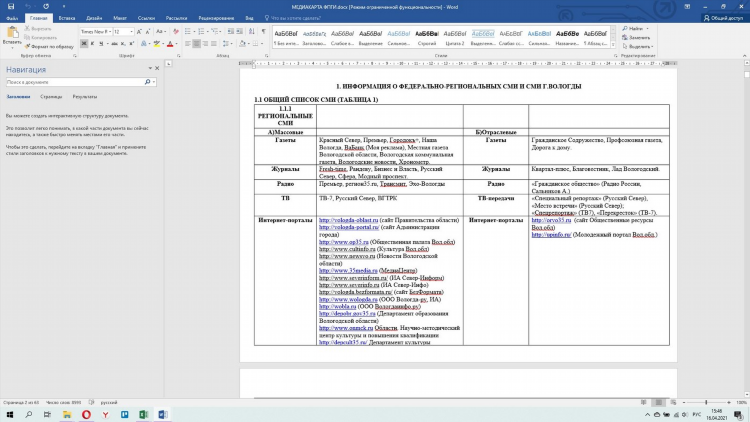Click Общий доступ (Share) button
Screen dimensions: 750x422
click(x=723, y=18)
